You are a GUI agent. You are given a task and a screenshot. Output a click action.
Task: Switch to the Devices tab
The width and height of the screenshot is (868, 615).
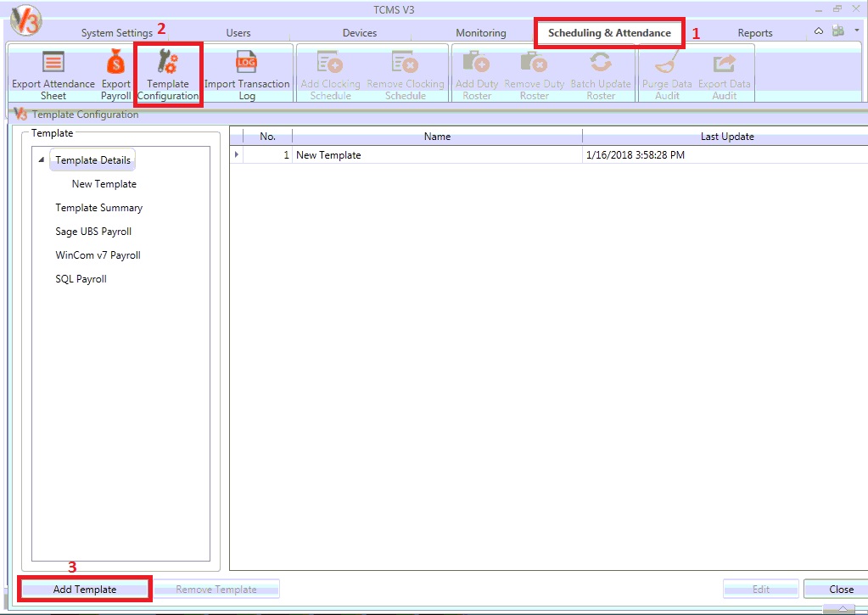[360, 33]
